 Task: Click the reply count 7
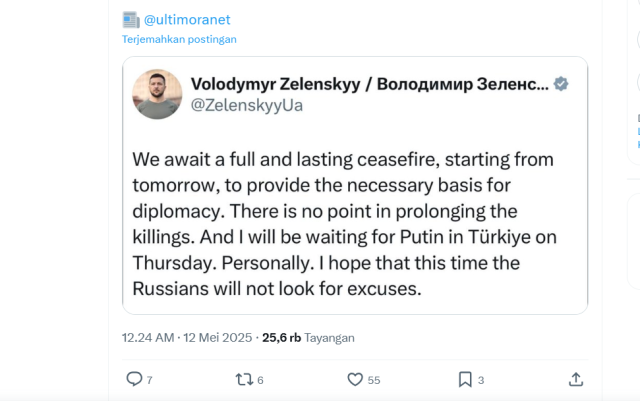point(150,380)
